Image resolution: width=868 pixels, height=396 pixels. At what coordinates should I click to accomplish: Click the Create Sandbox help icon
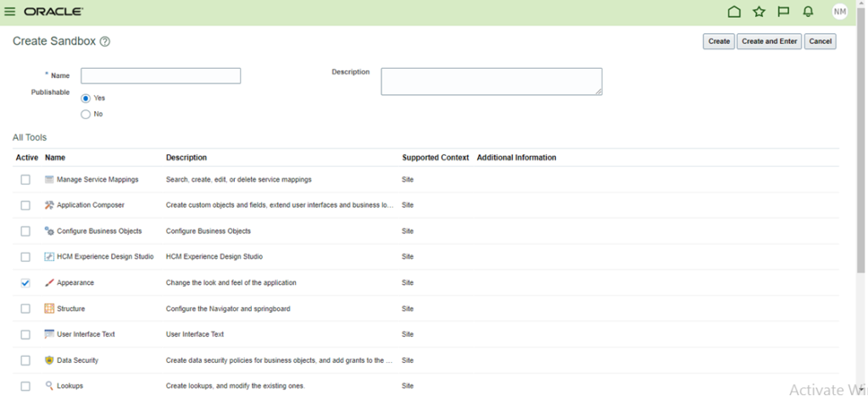point(104,42)
